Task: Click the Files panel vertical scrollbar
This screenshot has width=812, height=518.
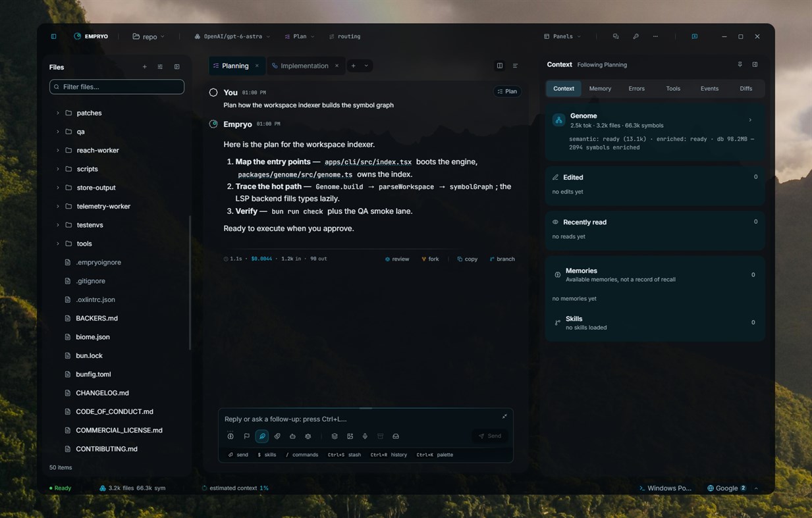Action: pyautogui.click(x=190, y=283)
